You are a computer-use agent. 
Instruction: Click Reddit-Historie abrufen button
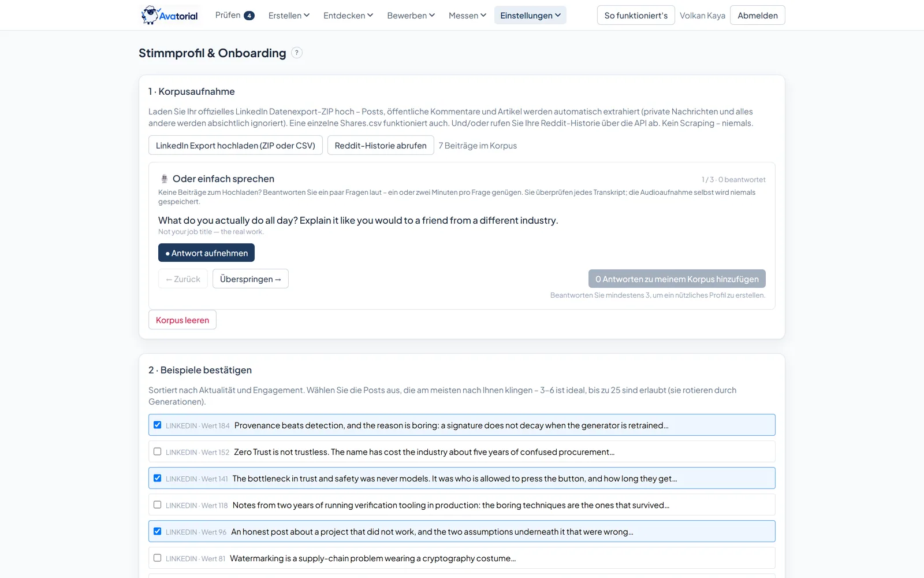[x=381, y=146]
